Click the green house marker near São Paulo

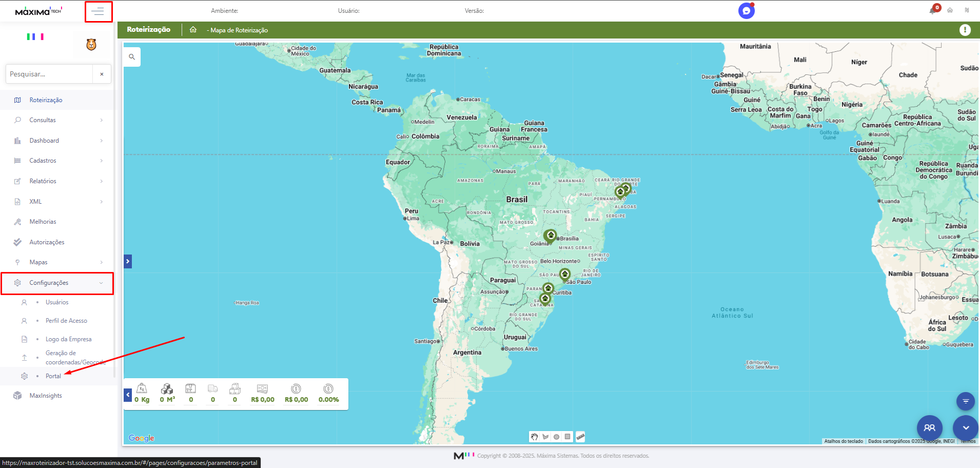click(565, 275)
